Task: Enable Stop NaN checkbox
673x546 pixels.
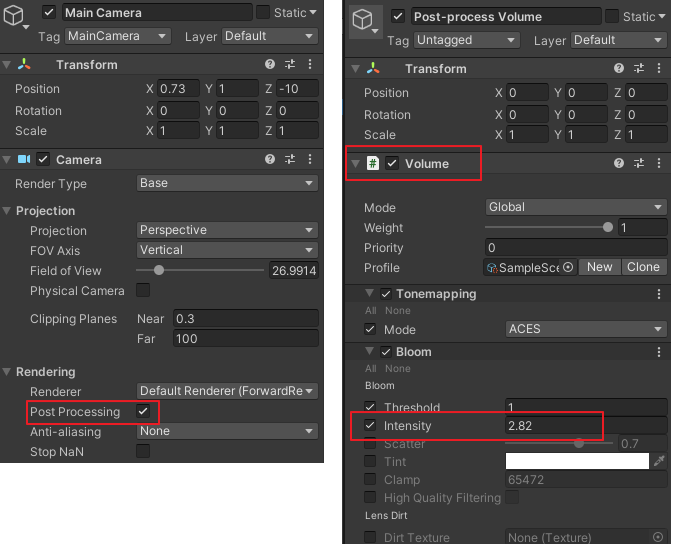Action: 143,451
